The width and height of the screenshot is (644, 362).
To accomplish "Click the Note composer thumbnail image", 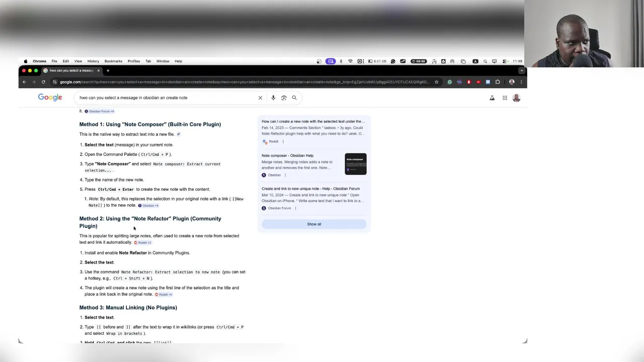I will pyautogui.click(x=356, y=164).
